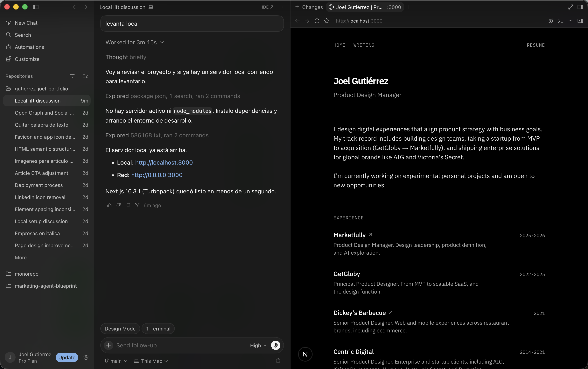
Task: Open the Deployment process chat
Action: tap(47, 185)
